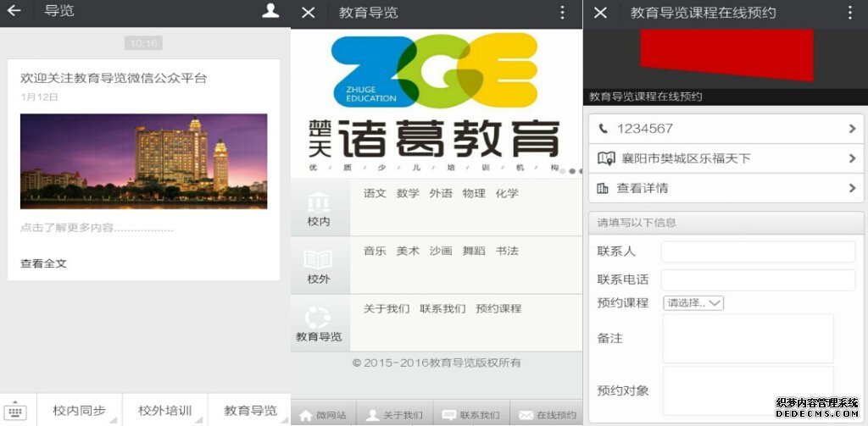868x426 pixels.
Task: Click the 备注 text area
Action: tap(748, 339)
